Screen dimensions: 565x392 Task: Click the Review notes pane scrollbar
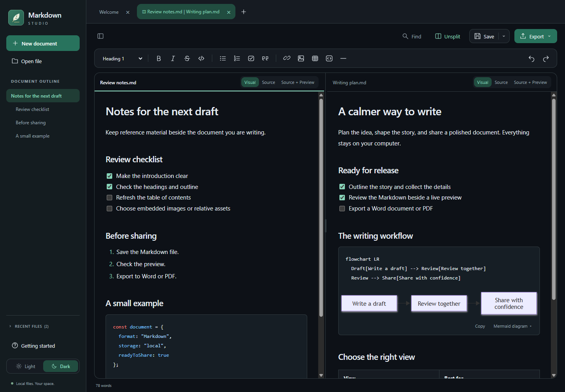click(321, 208)
